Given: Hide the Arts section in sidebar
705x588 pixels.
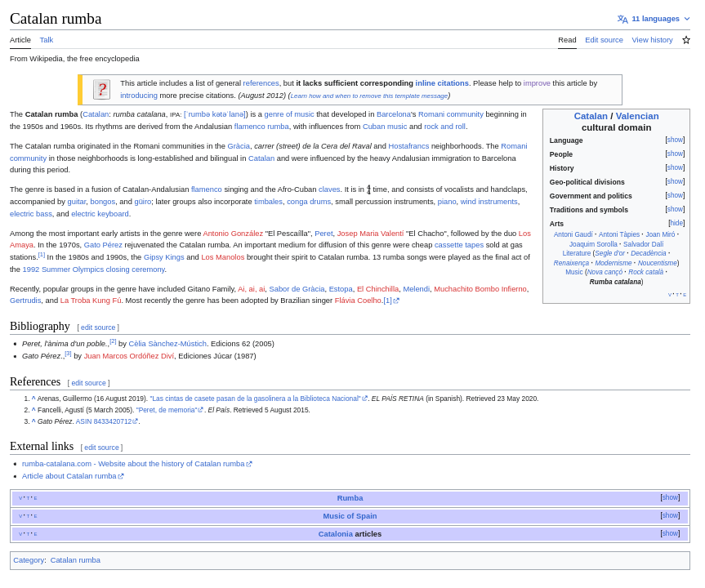Looking at the screenshot, I should pos(676,224).
